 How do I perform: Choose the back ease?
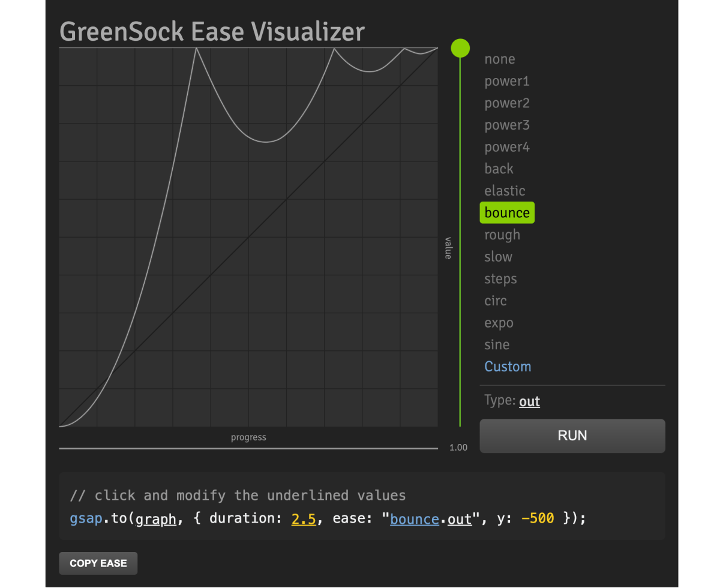coord(499,169)
